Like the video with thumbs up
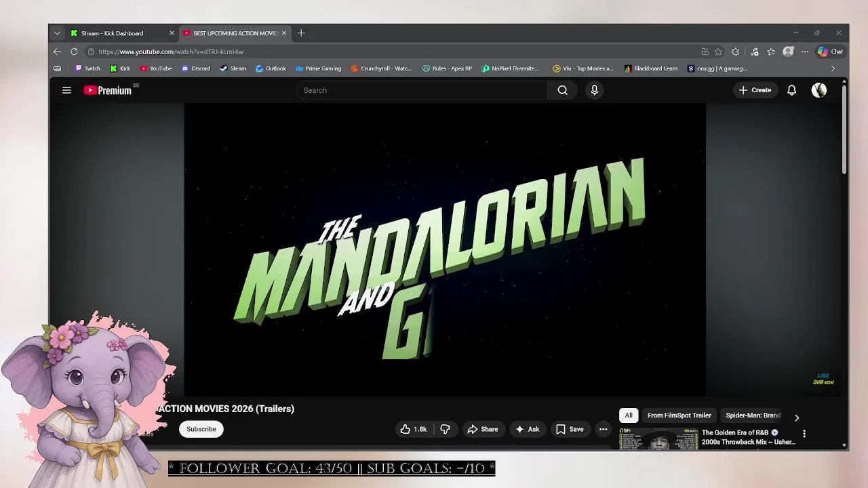Screen dimensions: 868x488 coord(413,429)
